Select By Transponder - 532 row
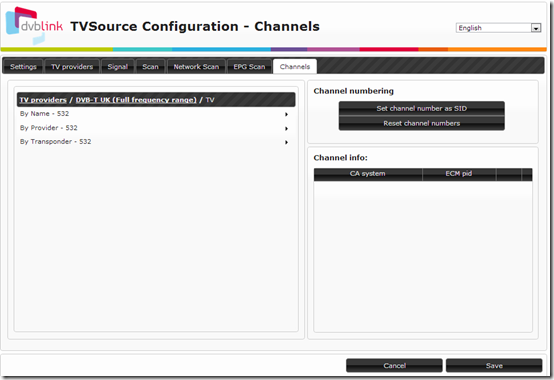554x380 pixels. (156, 142)
